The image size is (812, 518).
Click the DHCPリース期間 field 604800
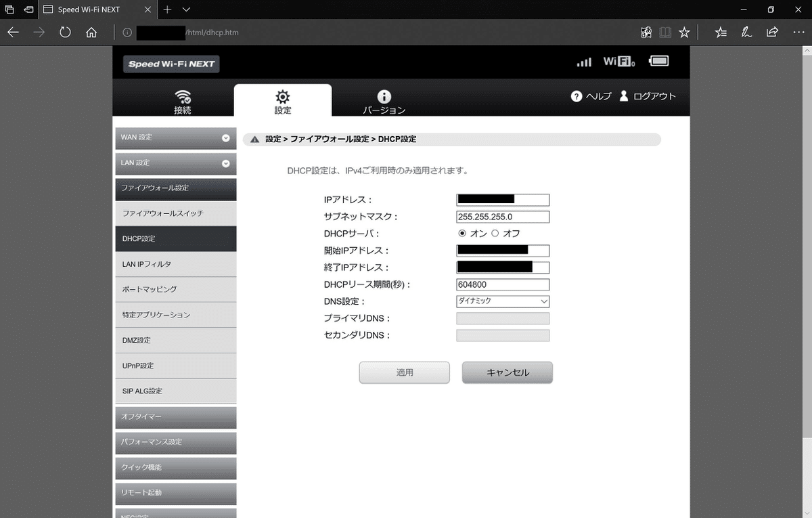[503, 284]
